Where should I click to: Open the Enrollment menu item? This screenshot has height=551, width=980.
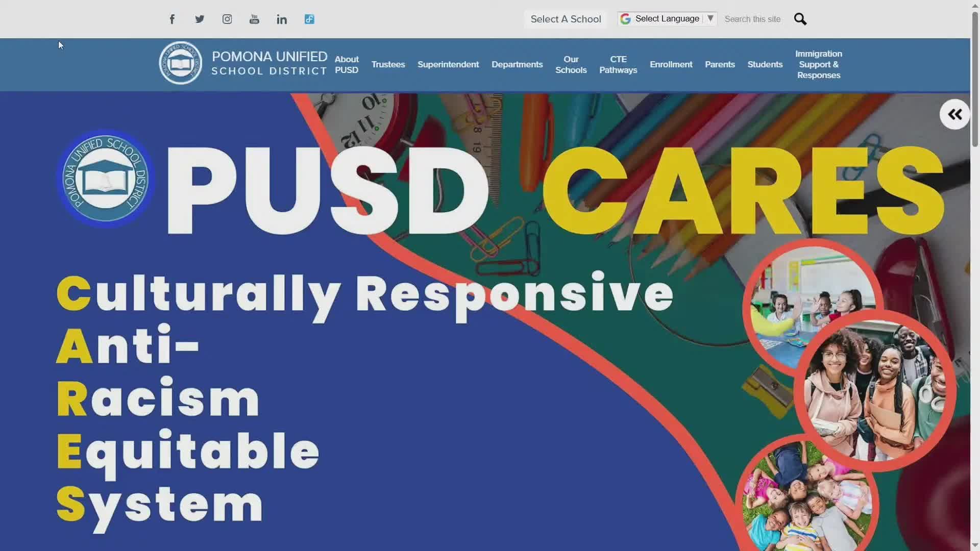[x=671, y=64]
